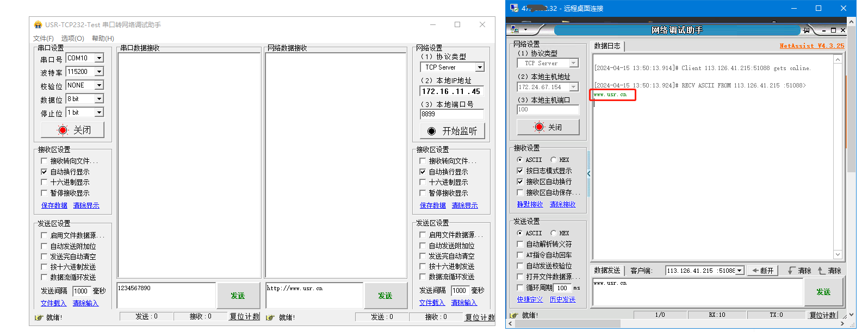The image size is (868, 332).
Task: Select HEX radio in NetAssist 接收设置
Action: click(x=554, y=160)
